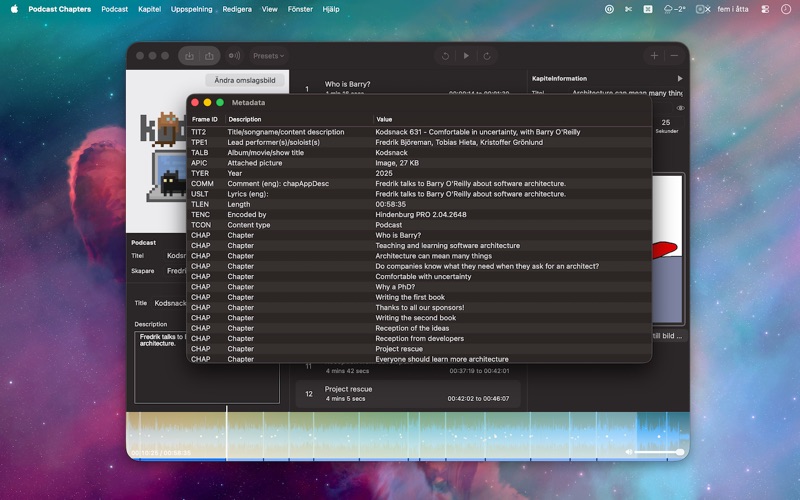Image resolution: width=800 pixels, height=500 pixels.
Task: Select chapter 'Architecture can mean many things' in Metadata
Action: pyautogui.click(x=433, y=256)
